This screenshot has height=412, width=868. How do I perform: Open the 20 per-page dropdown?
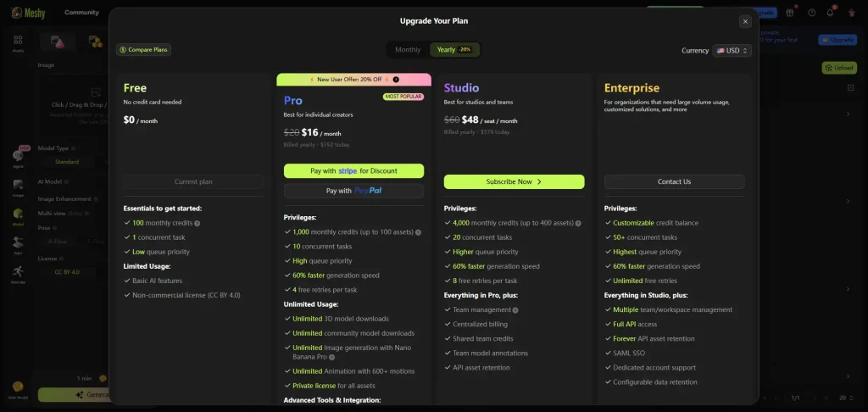coord(845,398)
